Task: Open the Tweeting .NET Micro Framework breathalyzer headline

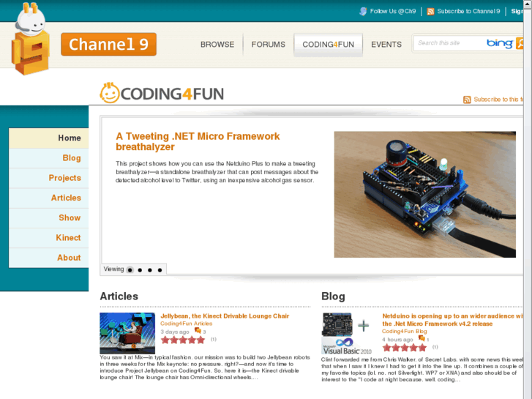Action: coord(198,141)
